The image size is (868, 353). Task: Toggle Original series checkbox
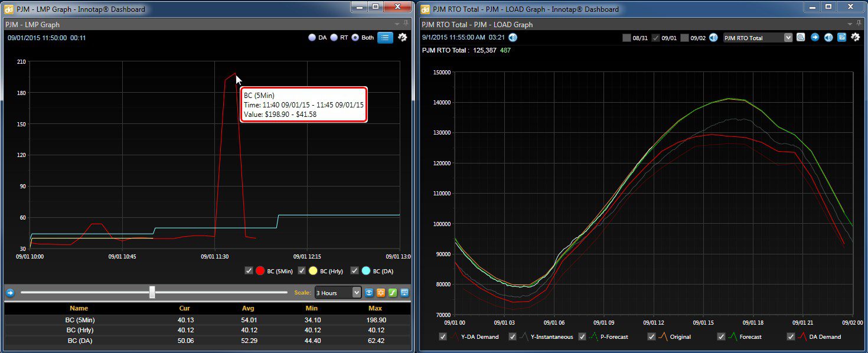[651, 336]
